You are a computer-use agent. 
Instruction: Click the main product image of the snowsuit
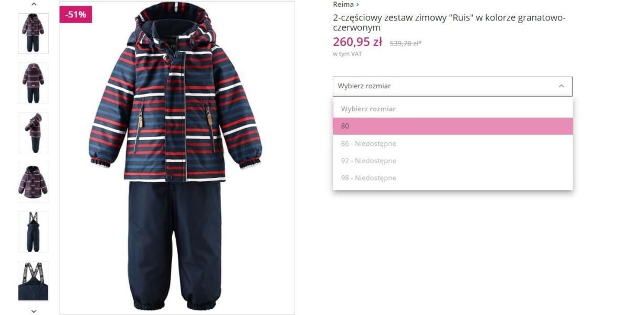[177, 157]
